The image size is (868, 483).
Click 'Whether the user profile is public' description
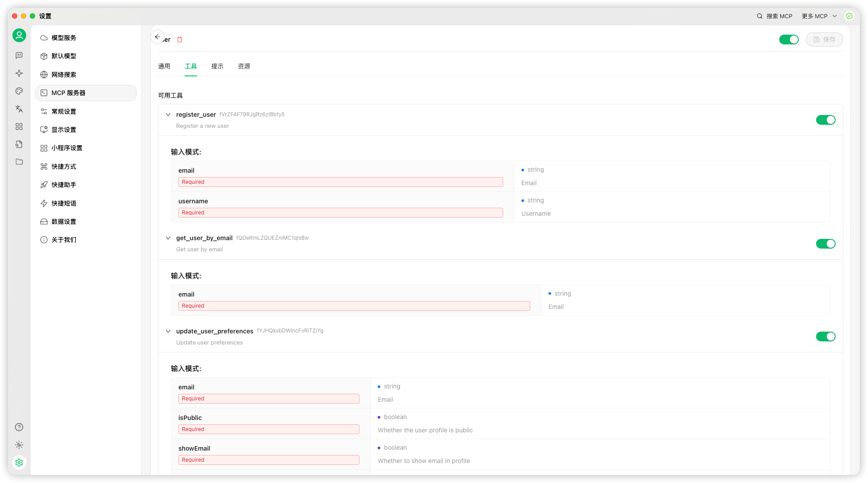point(425,430)
